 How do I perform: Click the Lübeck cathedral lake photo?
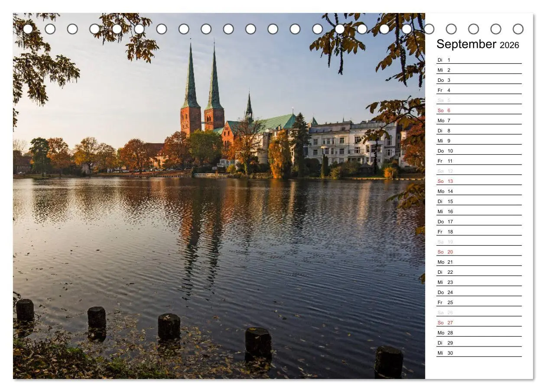(219, 196)
